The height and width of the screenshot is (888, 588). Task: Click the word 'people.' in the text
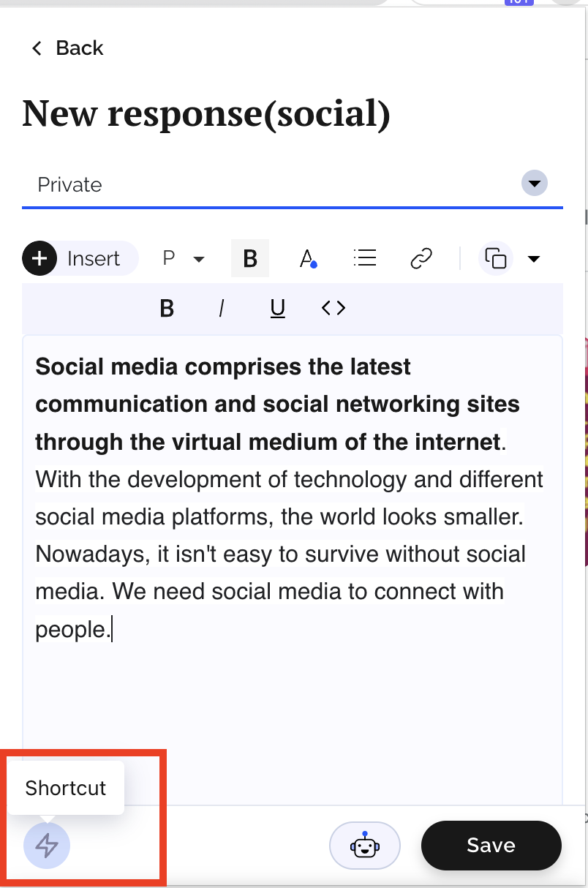pos(72,629)
